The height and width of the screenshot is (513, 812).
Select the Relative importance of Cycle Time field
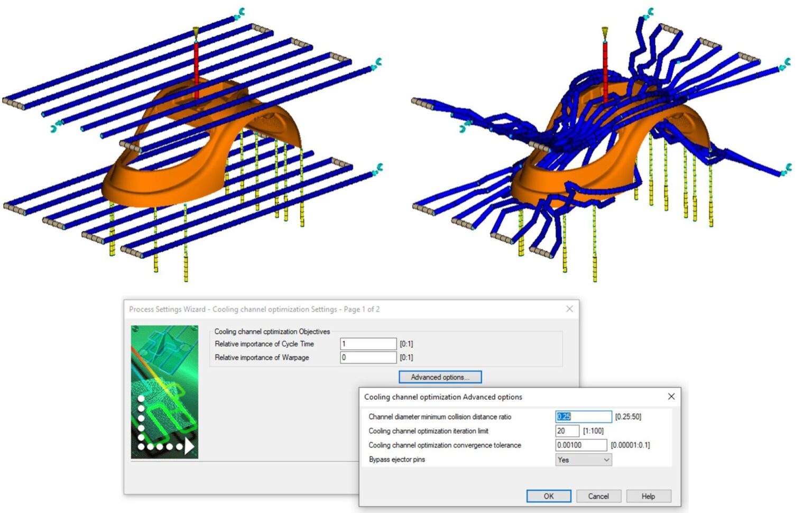(368, 343)
